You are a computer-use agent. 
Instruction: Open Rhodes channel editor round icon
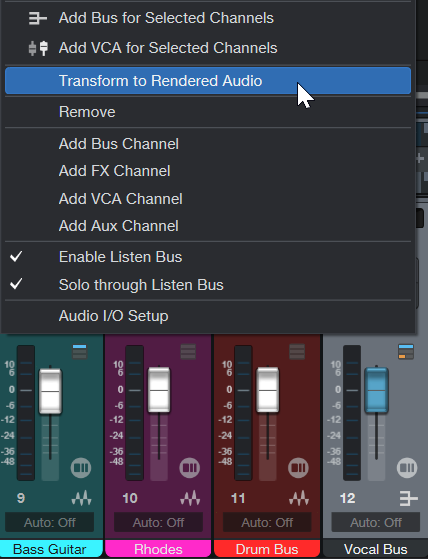(190, 467)
